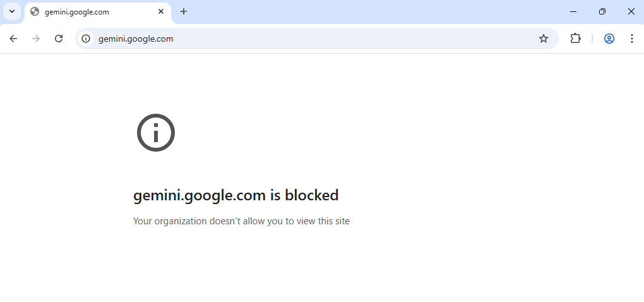Click the forward navigation arrow
Viewport: 644px width, 302px height.
point(36,39)
